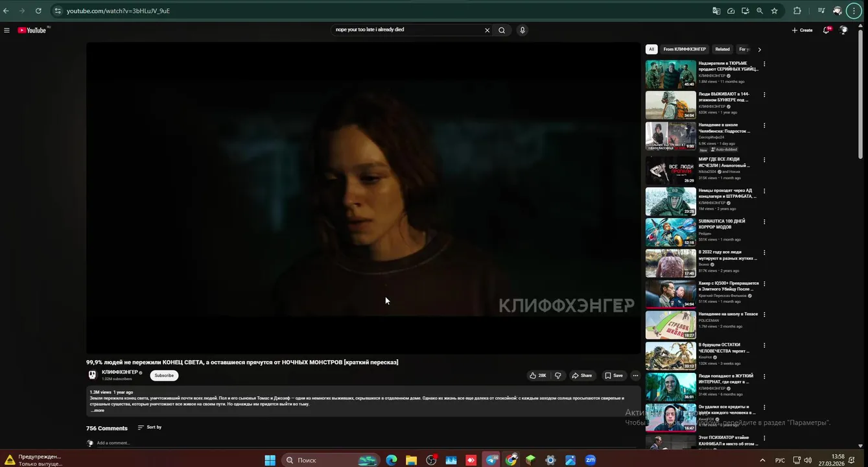Expand the description with ...more
The image size is (868, 467).
coord(97,411)
